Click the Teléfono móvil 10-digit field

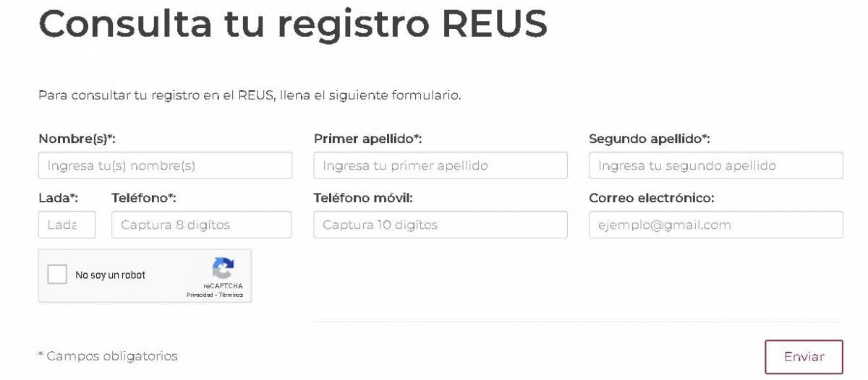(x=440, y=225)
